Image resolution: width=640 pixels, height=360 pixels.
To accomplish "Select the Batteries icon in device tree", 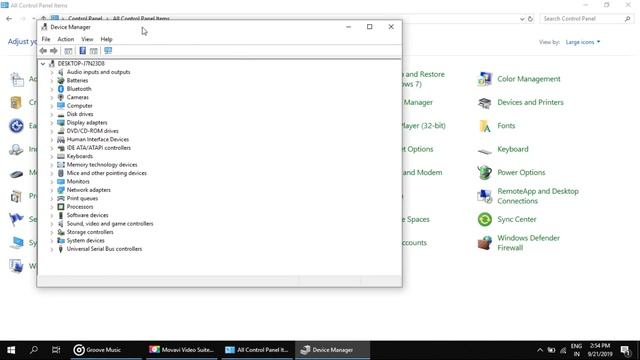I will click(61, 80).
